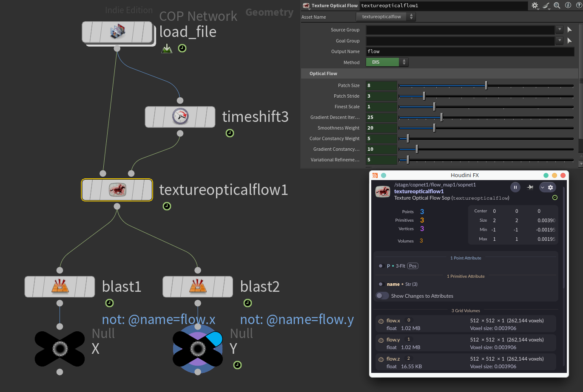
Task: Click the search magnifier icon in parameter header
Action: point(557,6)
